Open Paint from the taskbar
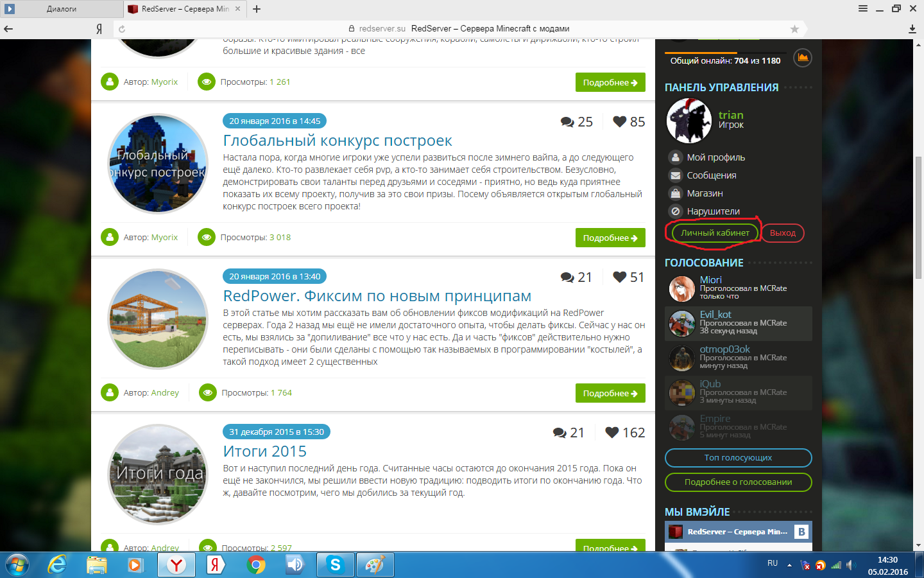The width and height of the screenshot is (924, 578). (x=375, y=565)
